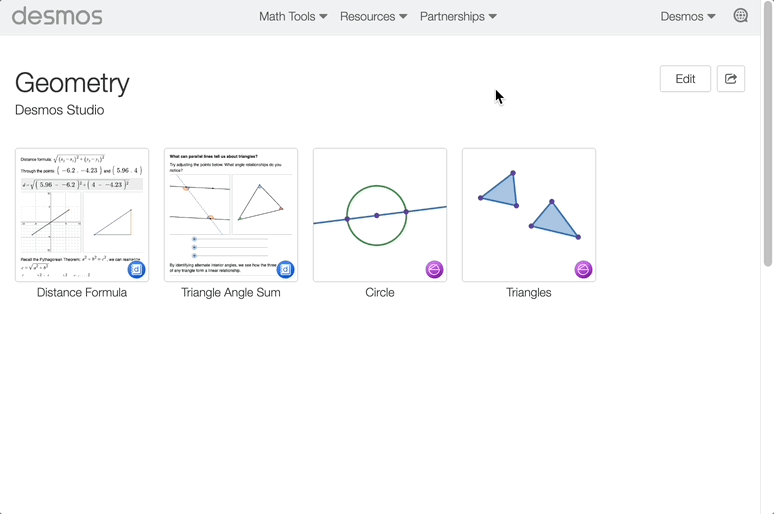Open the Desmos account menu
The width and height of the screenshot is (774, 514).
(688, 16)
